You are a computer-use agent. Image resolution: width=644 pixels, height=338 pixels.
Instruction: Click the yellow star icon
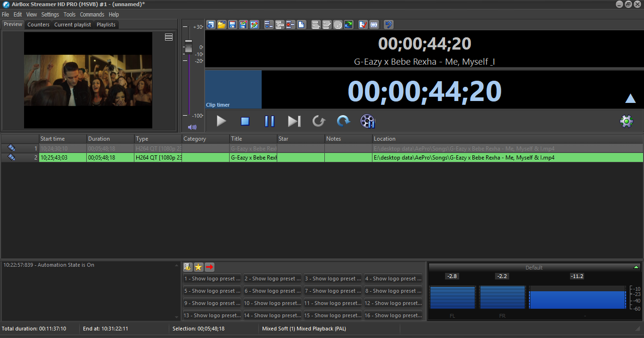click(x=198, y=267)
